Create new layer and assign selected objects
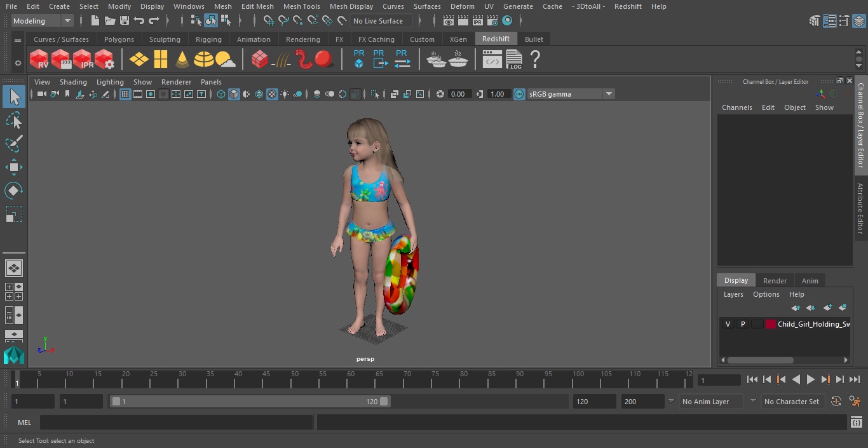Image resolution: width=868 pixels, height=448 pixels. (x=843, y=308)
